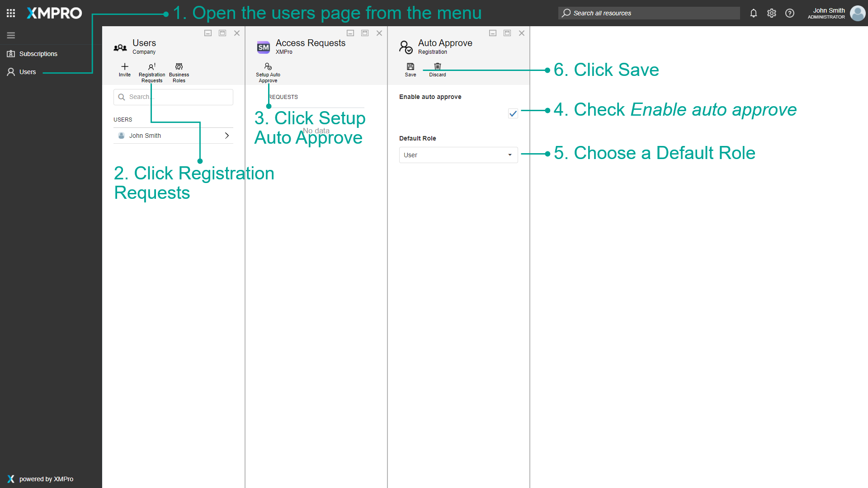Click the XMPRO logo
The height and width of the screenshot is (488, 868).
(54, 13)
